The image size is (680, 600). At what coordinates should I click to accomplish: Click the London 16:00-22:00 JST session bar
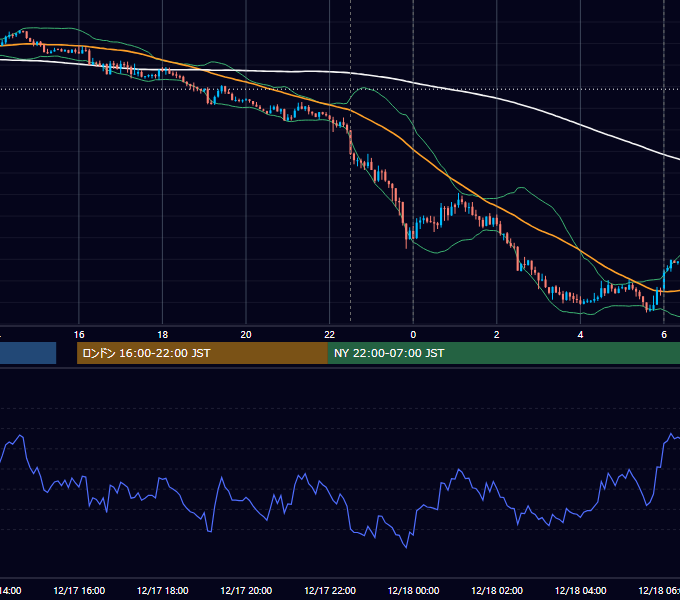[202, 353]
